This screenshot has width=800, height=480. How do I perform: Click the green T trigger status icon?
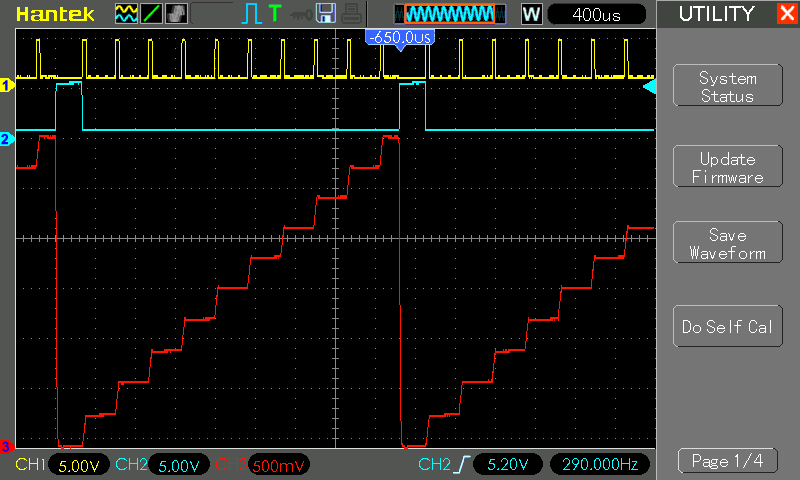[x=274, y=13]
